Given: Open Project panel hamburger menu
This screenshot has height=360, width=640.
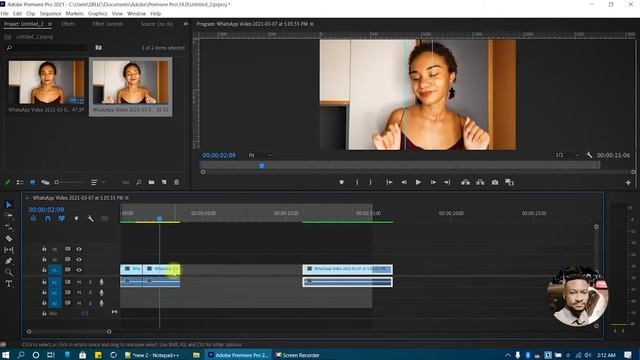Looking at the screenshot, I should (50, 24).
